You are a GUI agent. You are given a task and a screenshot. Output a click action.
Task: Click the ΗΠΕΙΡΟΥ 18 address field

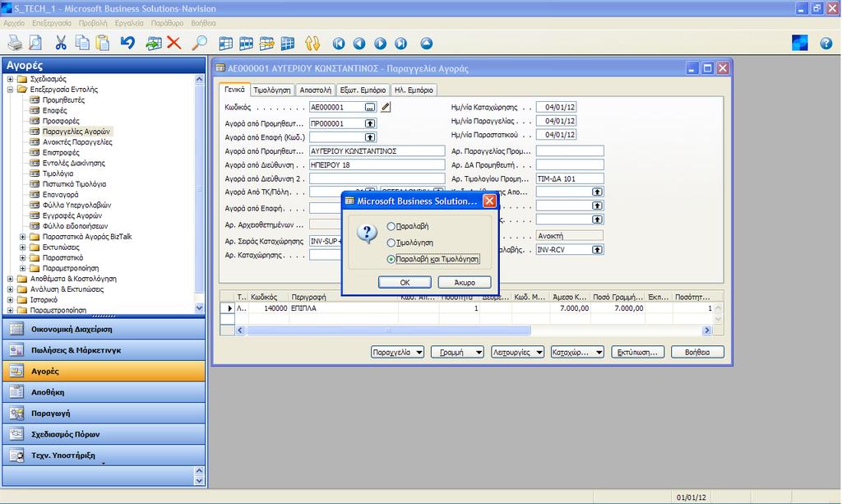tap(377, 164)
